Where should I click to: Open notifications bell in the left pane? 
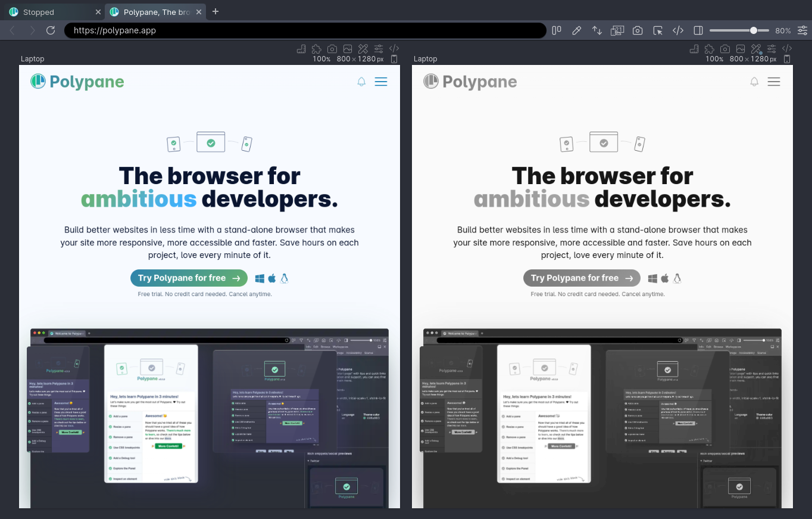coord(361,82)
